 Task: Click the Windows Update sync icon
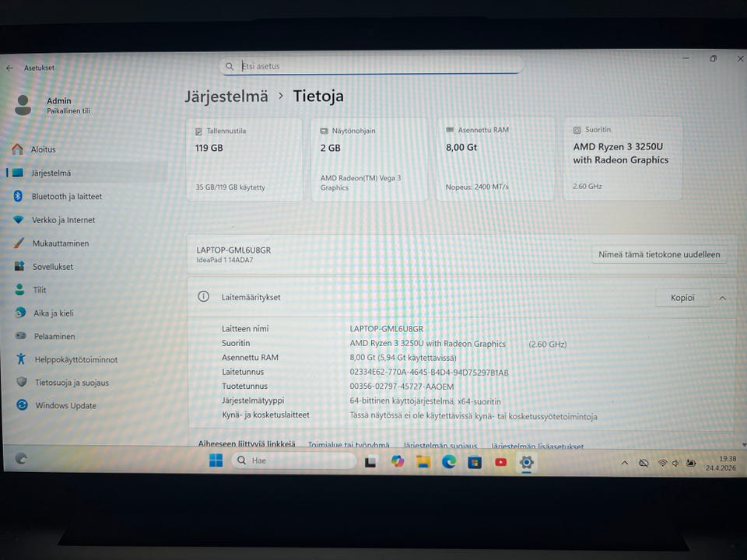pos(22,404)
